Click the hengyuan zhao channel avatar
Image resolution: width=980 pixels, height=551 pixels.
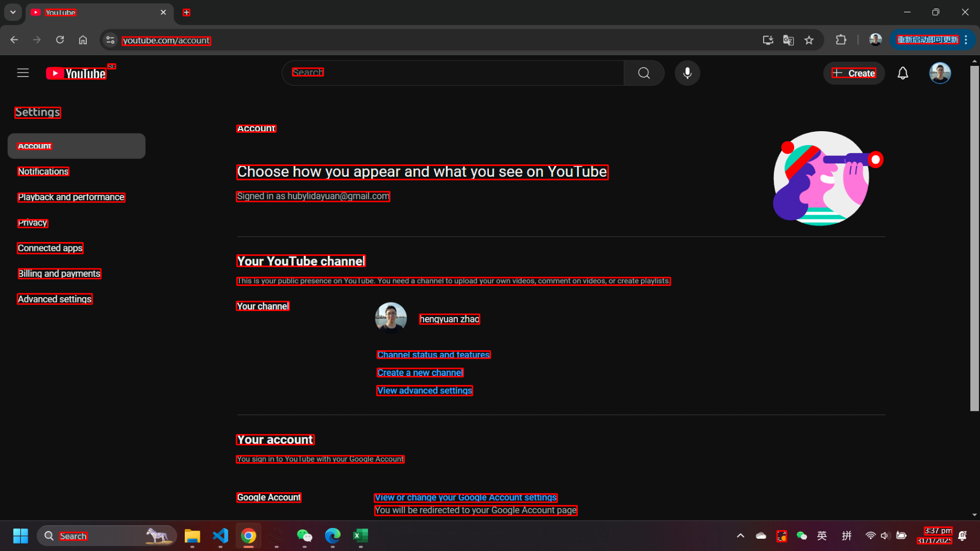click(x=391, y=319)
